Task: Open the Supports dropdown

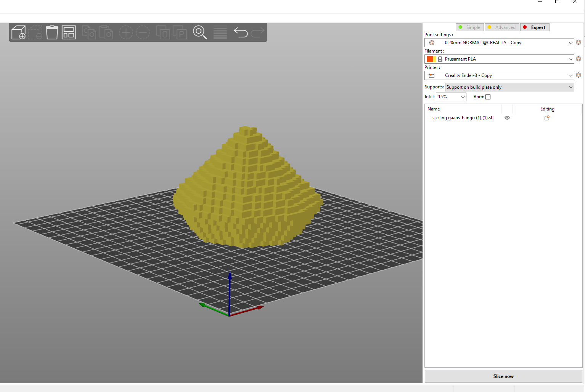Action: click(x=509, y=87)
